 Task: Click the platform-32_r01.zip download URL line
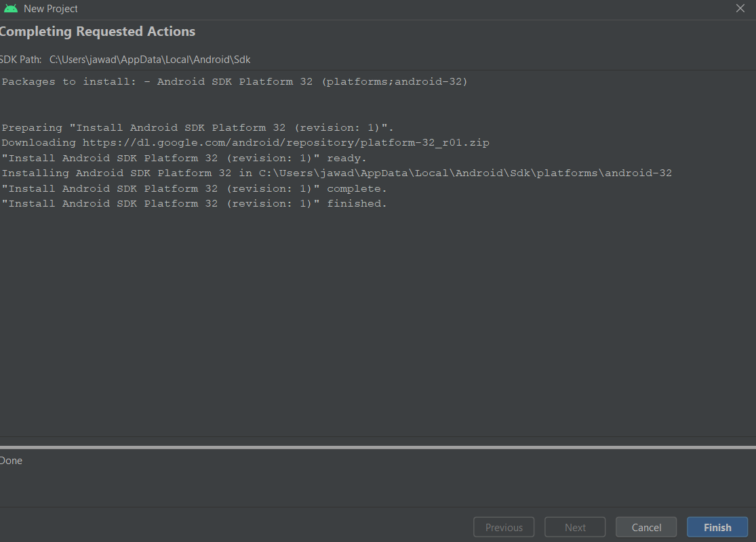coord(245,143)
